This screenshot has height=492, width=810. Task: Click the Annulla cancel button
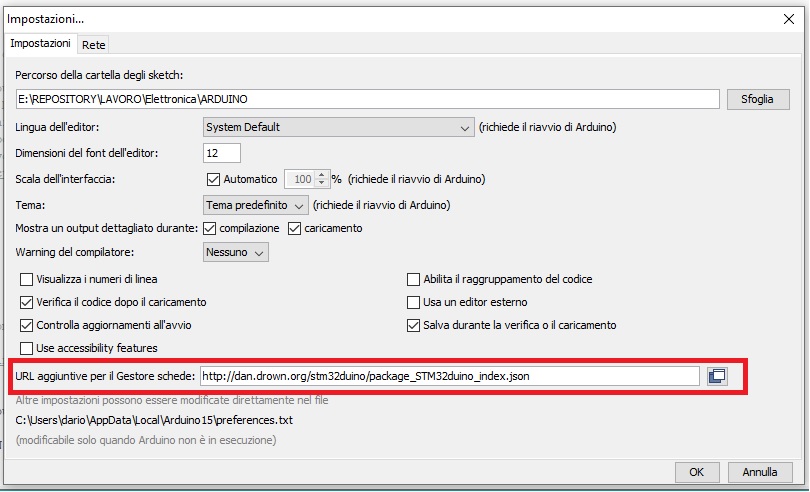[x=759, y=471]
